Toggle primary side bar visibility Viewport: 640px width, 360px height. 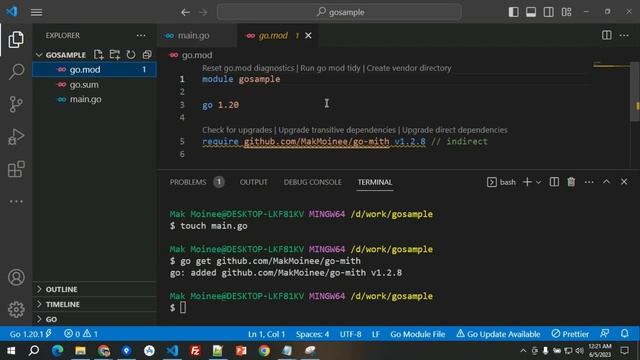pos(513,12)
